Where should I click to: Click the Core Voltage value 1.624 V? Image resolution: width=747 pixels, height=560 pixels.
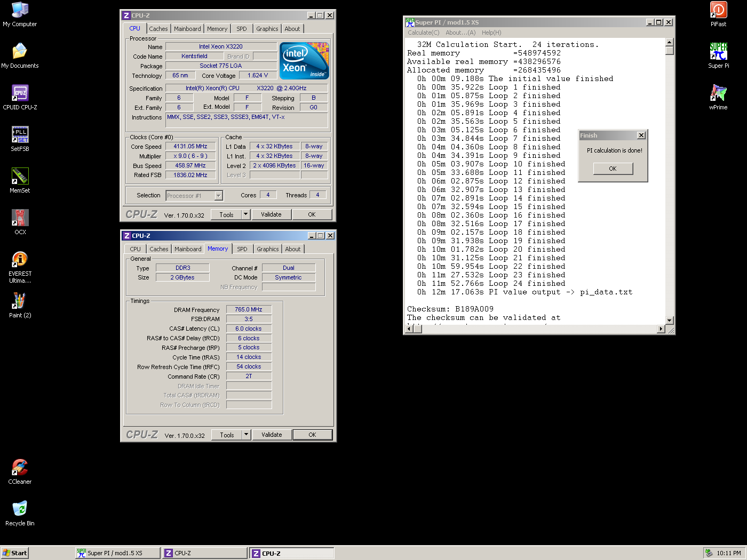(258, 76)
